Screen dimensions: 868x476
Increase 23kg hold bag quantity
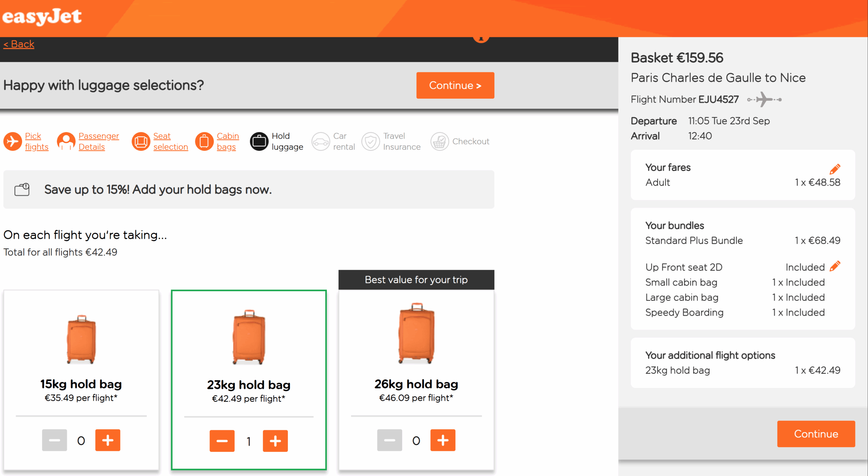275,441
